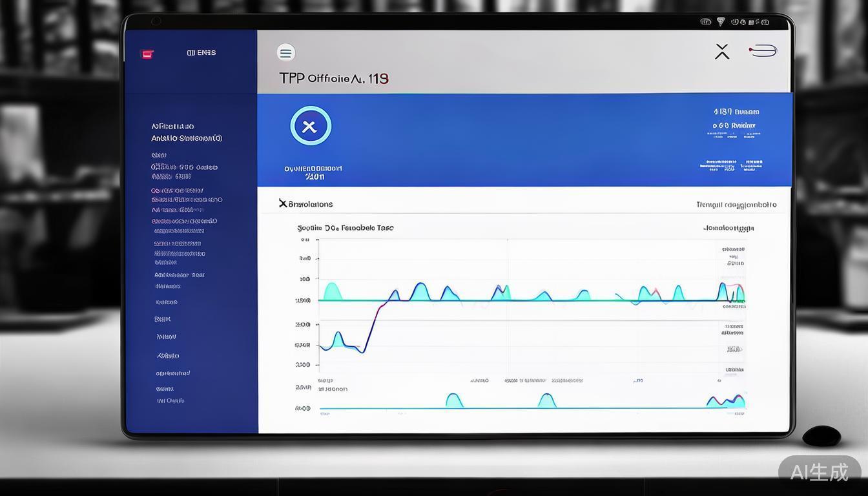
Task: Click the label above the chart's right legend
Action: (728, 228)
